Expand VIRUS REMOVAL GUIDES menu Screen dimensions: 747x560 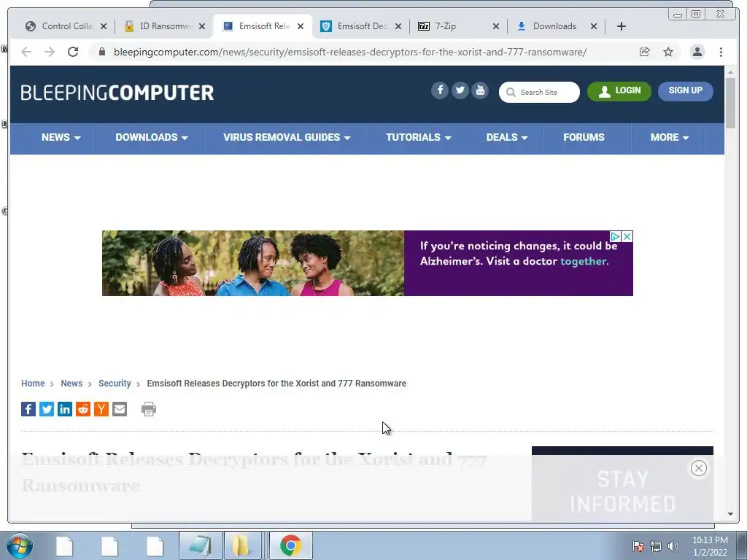pyautogui.click(x=286, y=137)
